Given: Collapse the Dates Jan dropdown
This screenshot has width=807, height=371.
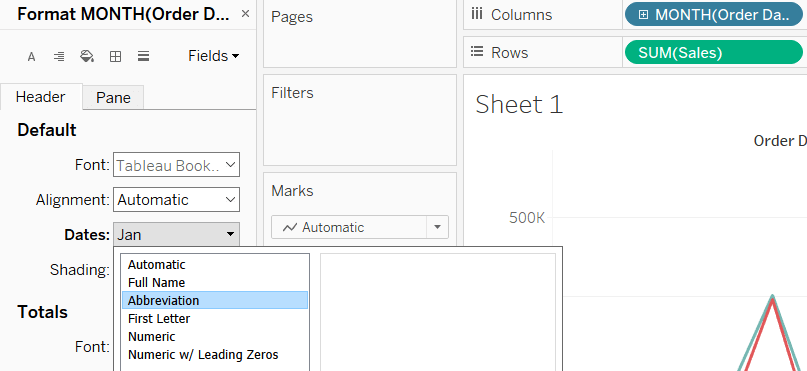Looking at the screenshot, I should click(x=176, y=235).
